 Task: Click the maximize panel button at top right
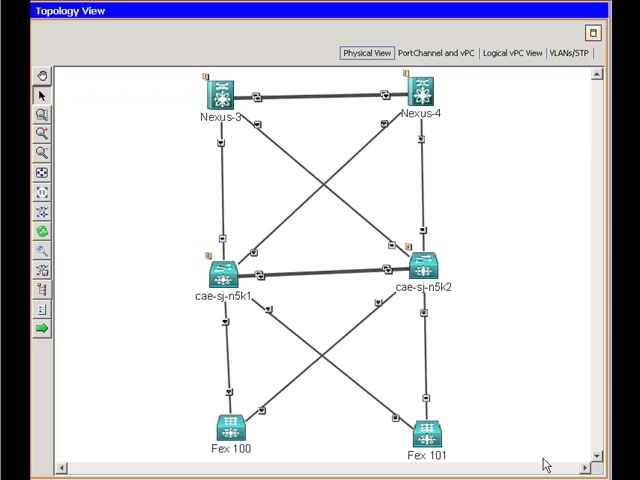pos(593,33)
